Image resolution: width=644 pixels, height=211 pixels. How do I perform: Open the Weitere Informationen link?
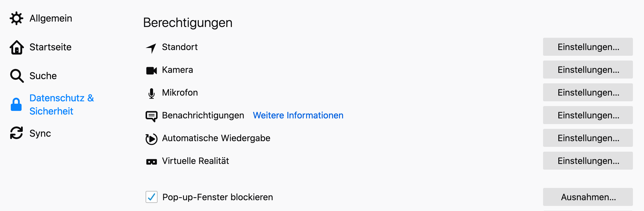point(298,115)
